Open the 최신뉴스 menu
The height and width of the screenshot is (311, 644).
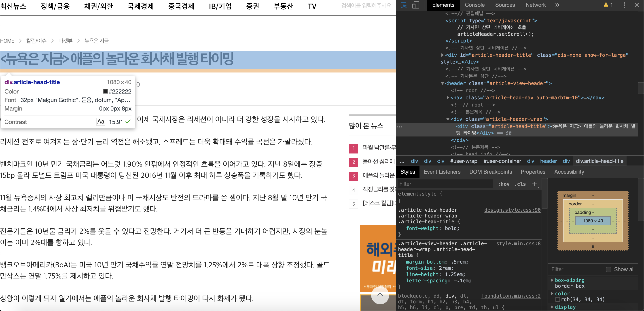[x=13, y=6]
